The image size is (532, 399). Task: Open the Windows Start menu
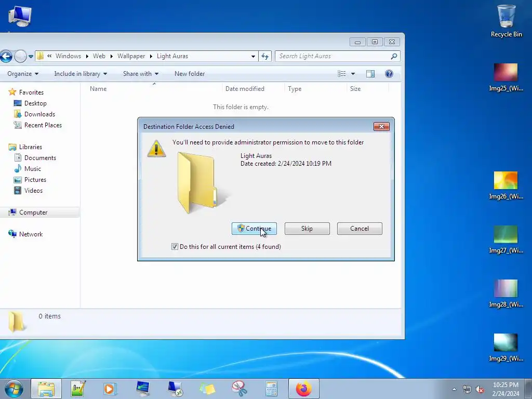pos(14,389)
